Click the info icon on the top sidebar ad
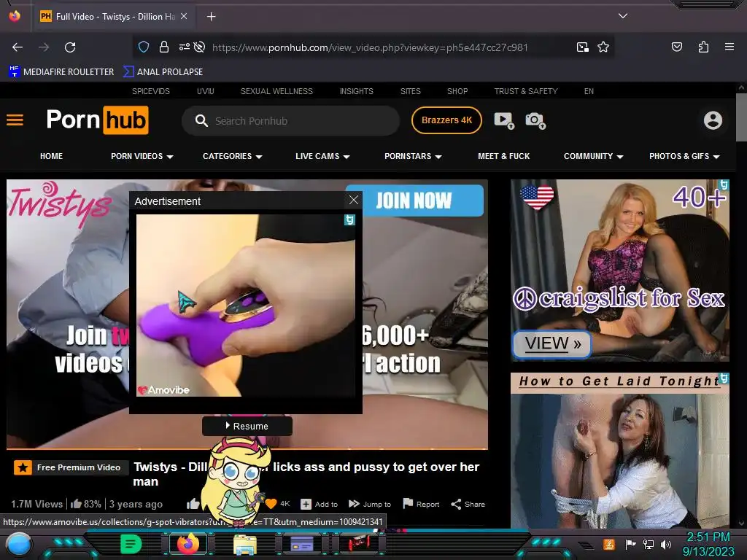 [724, 184]
